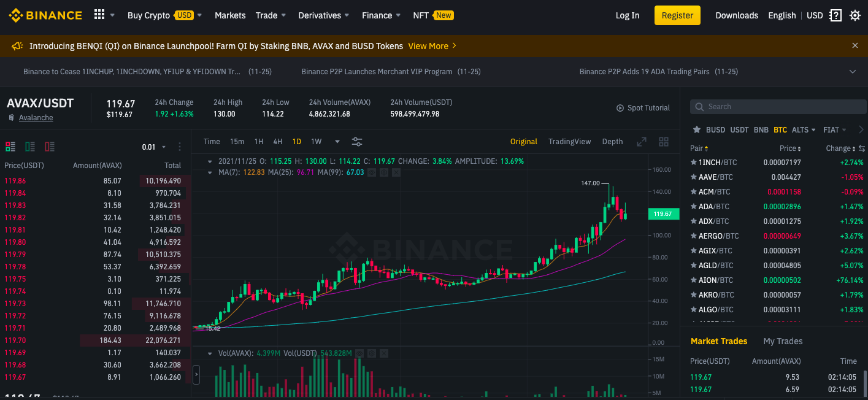
Task: Swap Change column to volume display
Action: [861, 148]
